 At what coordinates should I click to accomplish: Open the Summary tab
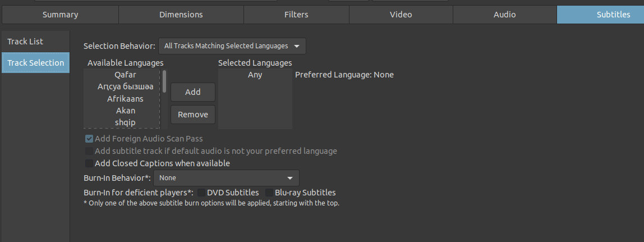click(60, 15)
